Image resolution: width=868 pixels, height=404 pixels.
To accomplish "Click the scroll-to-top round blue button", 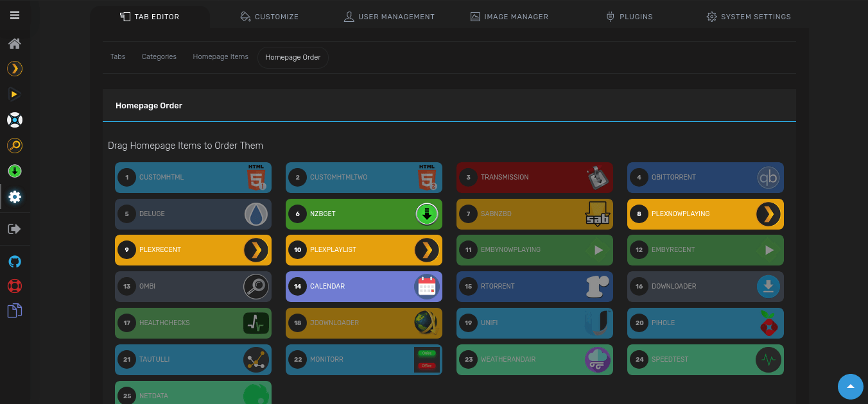I will (850, 387).
